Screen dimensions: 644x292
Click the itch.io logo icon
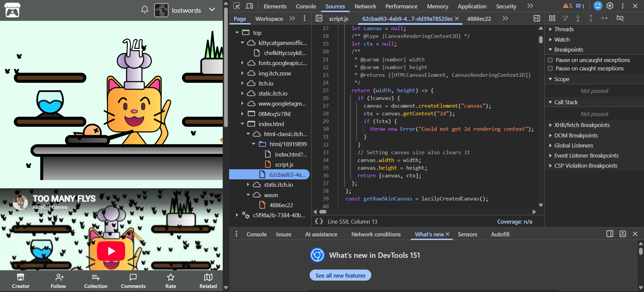[x=12, y=10]
